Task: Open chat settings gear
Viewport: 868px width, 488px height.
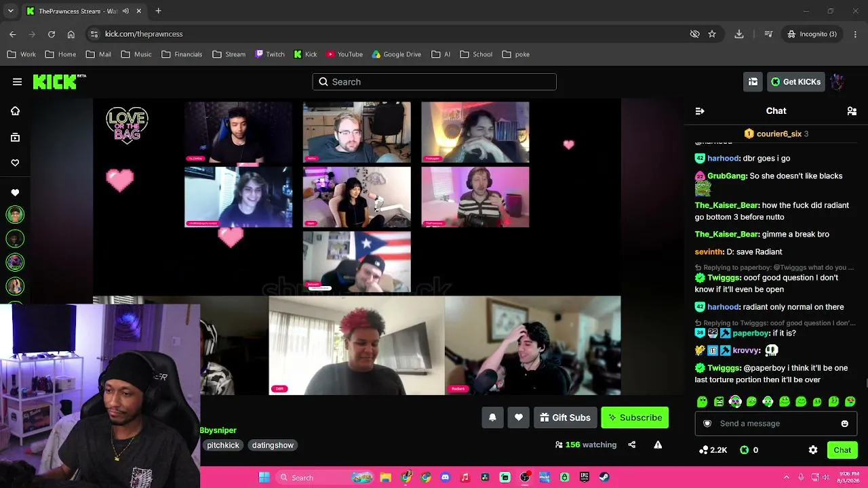Action: coord(813,450)
